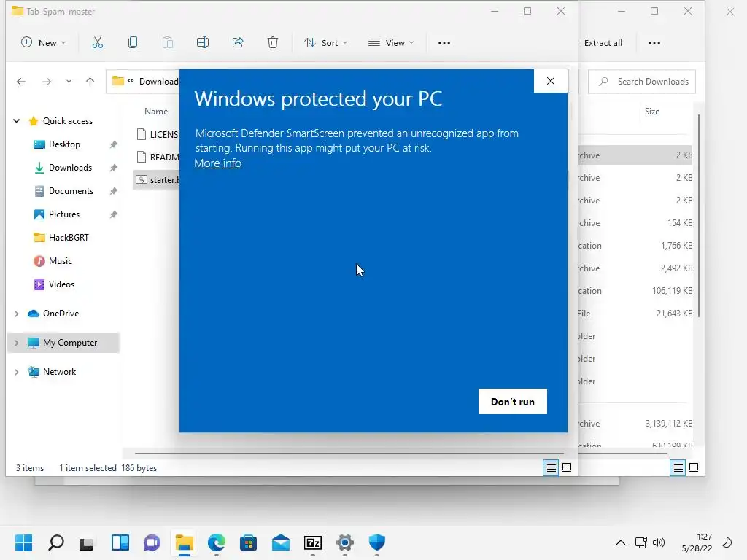The height and width of the screenshot is (560, 747).
Task: Click the Don't run button
Action: [513, 402]
